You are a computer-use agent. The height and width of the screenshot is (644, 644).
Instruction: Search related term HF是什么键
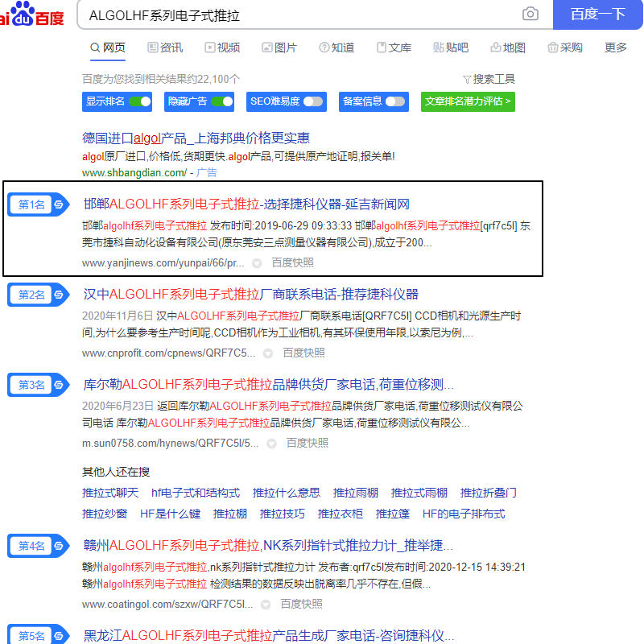(x=171, y=514)
